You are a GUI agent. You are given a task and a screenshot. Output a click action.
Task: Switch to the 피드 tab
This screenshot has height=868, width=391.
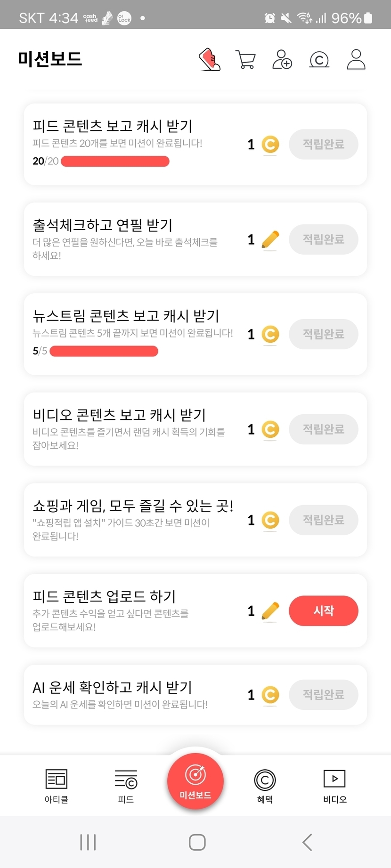pos(126,786)
